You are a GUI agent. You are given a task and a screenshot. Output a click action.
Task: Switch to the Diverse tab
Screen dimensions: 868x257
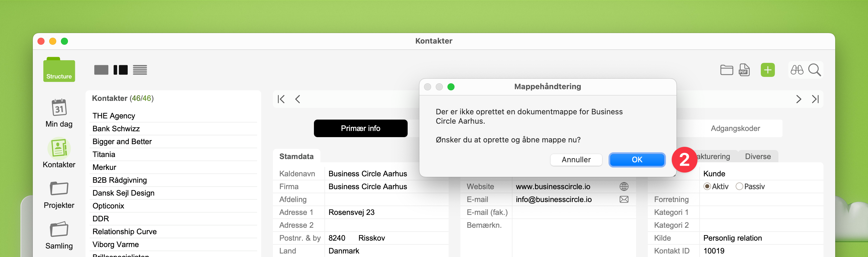click(x=758, y=156)
